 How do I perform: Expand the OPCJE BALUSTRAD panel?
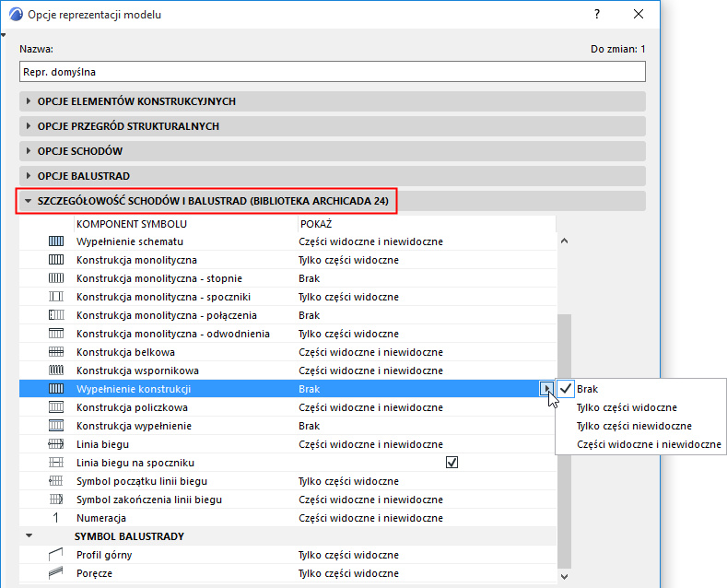click(29, 176)
